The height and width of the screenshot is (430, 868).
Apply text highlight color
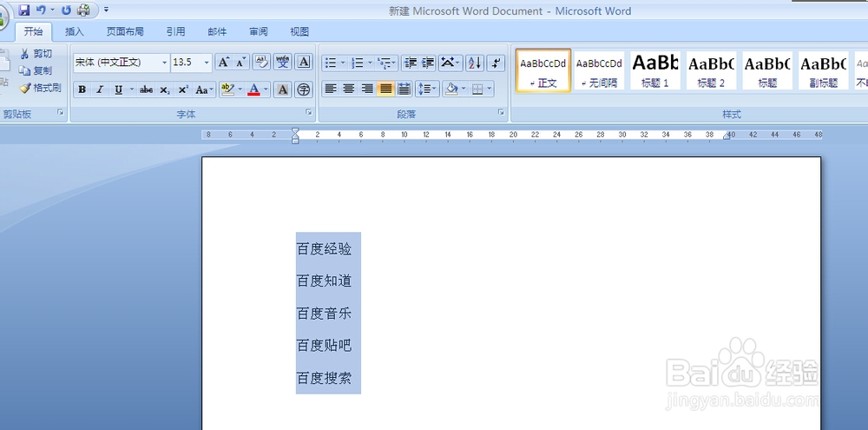pyautogui.click(x=227, y=89)
